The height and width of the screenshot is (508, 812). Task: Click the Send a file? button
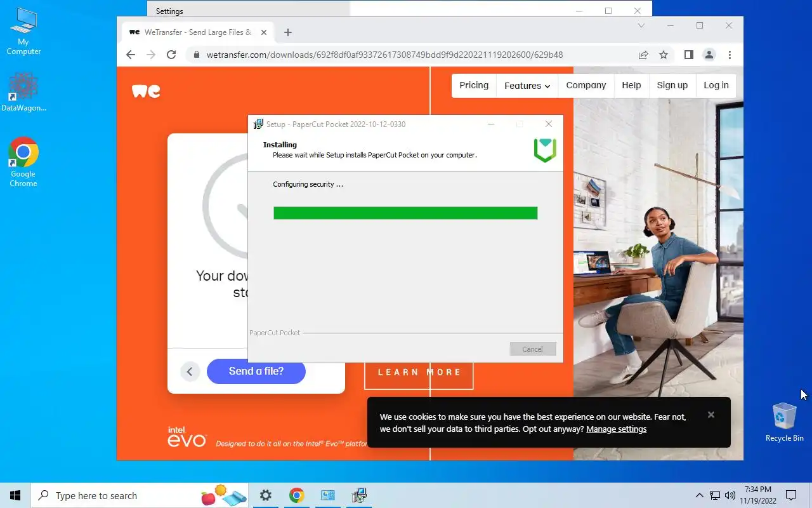pos(256,371)
